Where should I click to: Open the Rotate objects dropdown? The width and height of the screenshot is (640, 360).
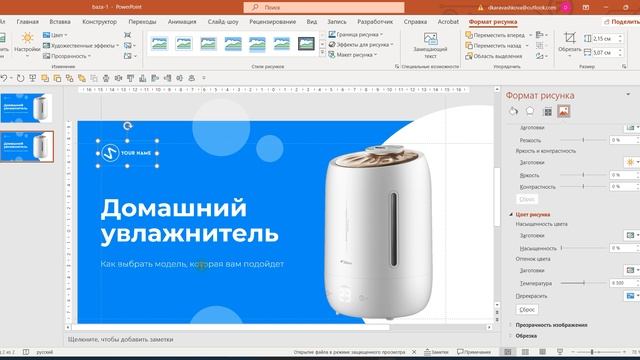[541, 56]
